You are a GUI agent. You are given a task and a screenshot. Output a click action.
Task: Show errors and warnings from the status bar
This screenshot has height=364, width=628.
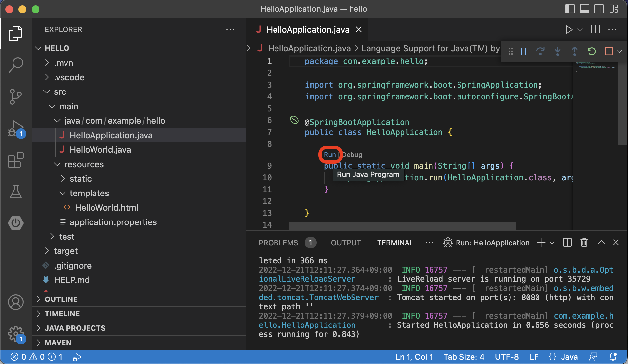click(37, 357)
